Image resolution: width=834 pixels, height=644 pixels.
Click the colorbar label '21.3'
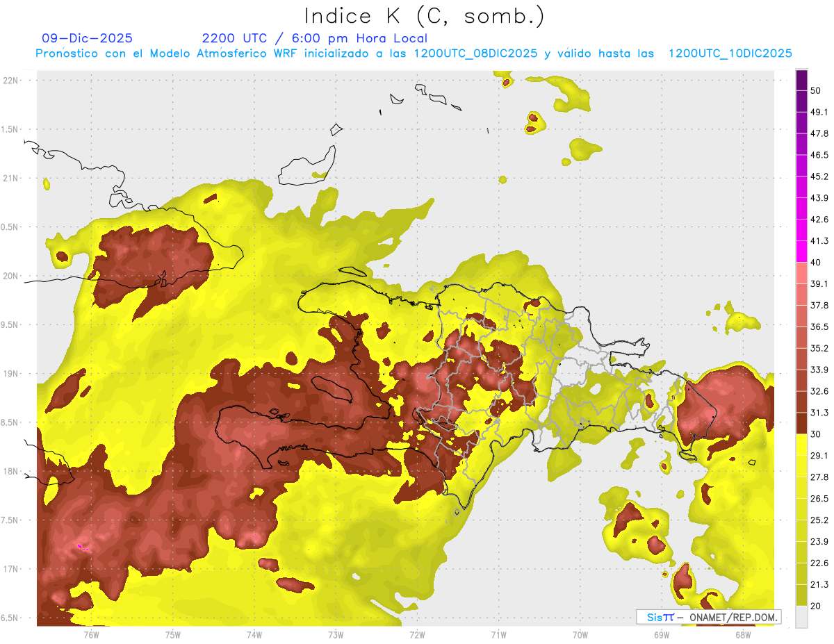coord(819,584)
